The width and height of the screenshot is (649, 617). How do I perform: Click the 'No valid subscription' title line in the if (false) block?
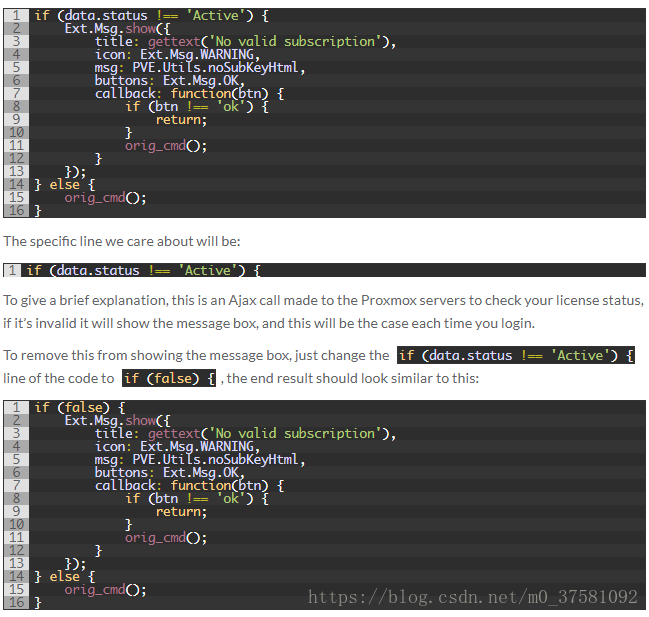pos(245,433)
